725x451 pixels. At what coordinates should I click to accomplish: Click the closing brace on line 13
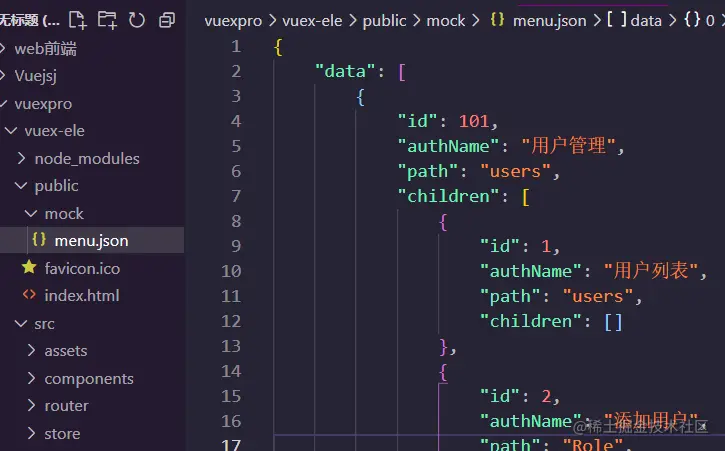444,347
